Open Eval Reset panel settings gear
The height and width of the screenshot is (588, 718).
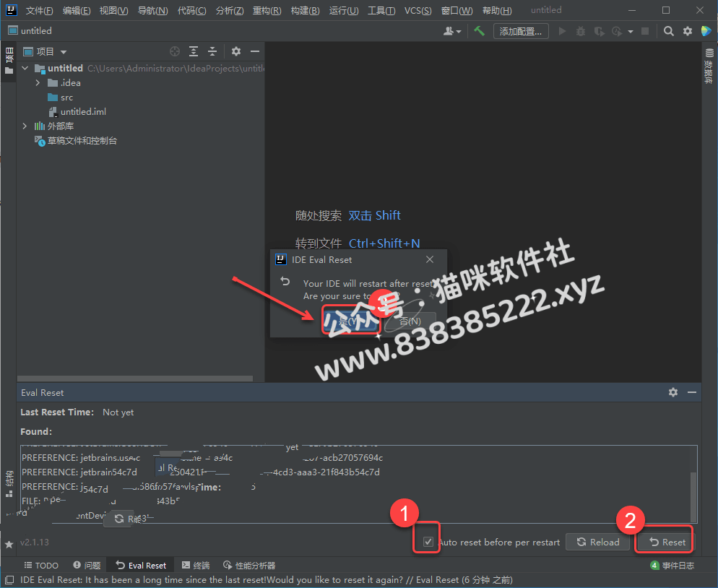pyautogui.click(x=672, y=392)
